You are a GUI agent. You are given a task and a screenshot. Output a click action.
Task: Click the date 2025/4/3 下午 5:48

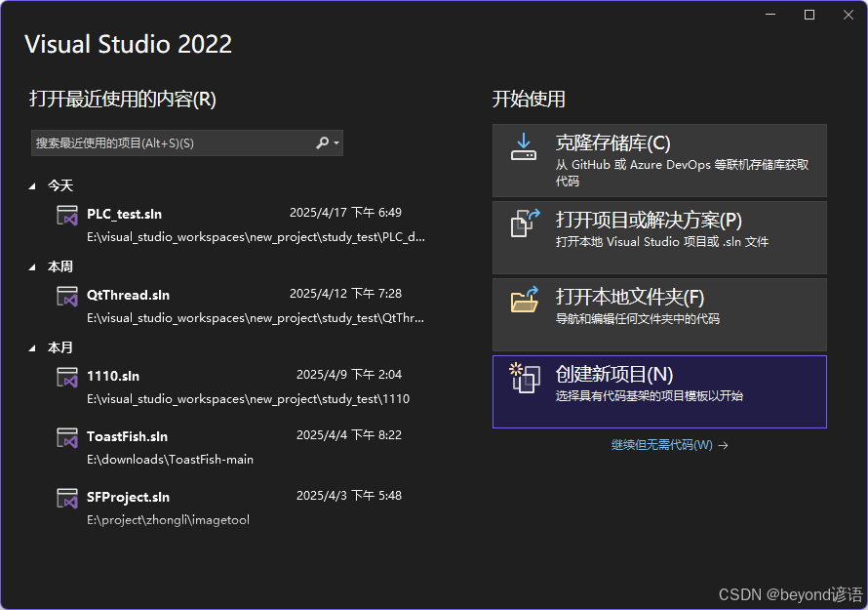349,495
